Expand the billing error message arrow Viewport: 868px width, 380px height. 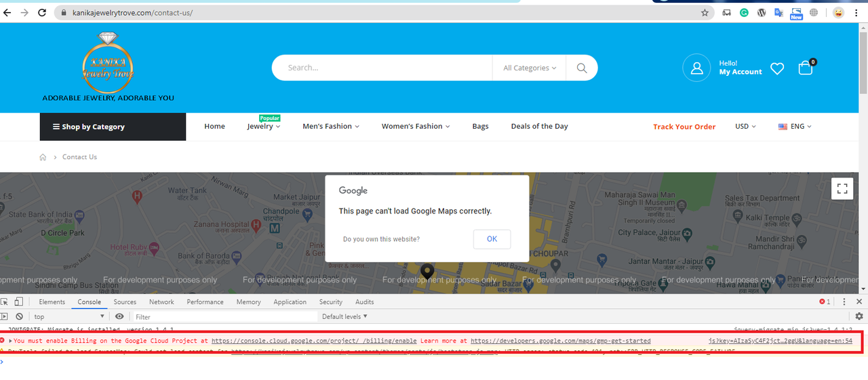tap(10, 341)
